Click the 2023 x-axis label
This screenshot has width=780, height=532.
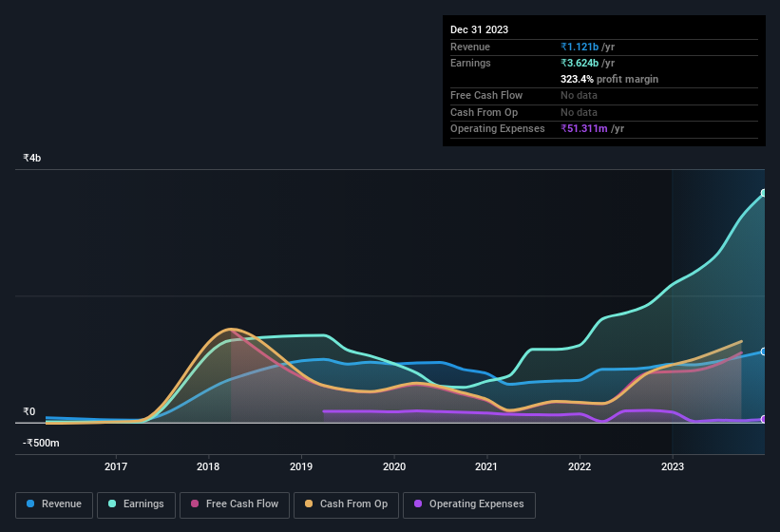tap(672, 466)
